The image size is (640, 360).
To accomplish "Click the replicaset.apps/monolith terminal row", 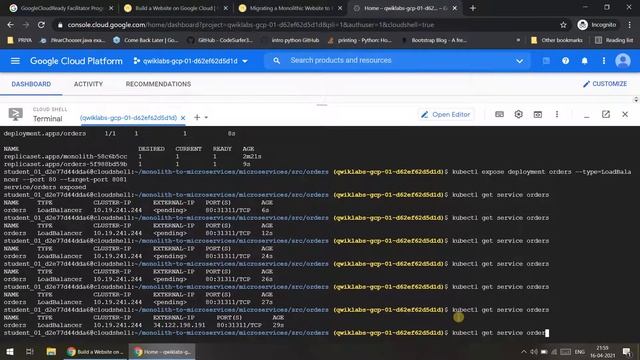I will click(133, 156).
